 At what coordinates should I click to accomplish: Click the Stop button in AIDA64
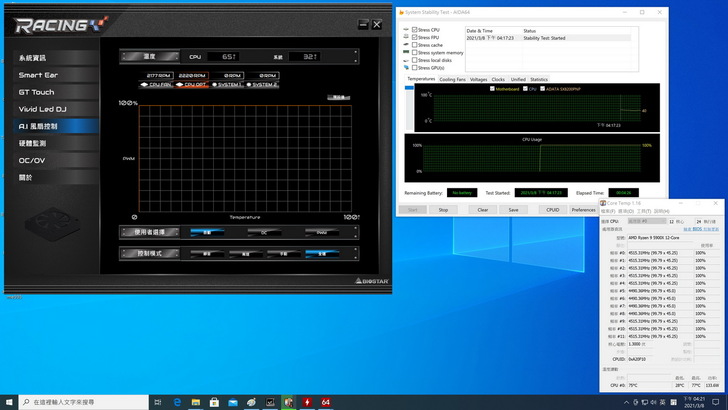coord(443,210)
